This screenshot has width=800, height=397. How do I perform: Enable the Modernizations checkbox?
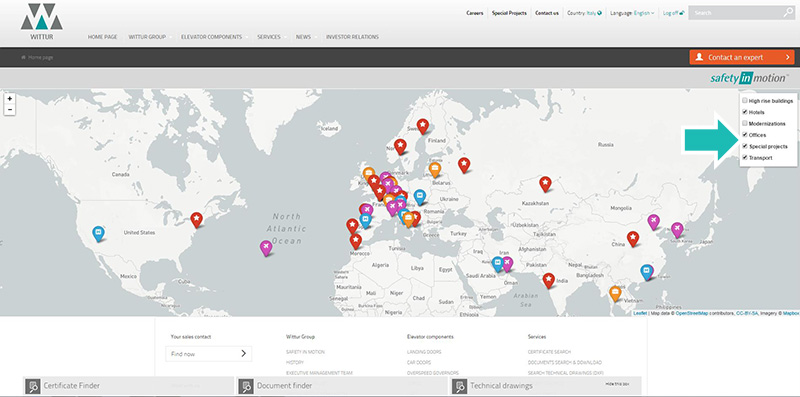click(745, 123)
